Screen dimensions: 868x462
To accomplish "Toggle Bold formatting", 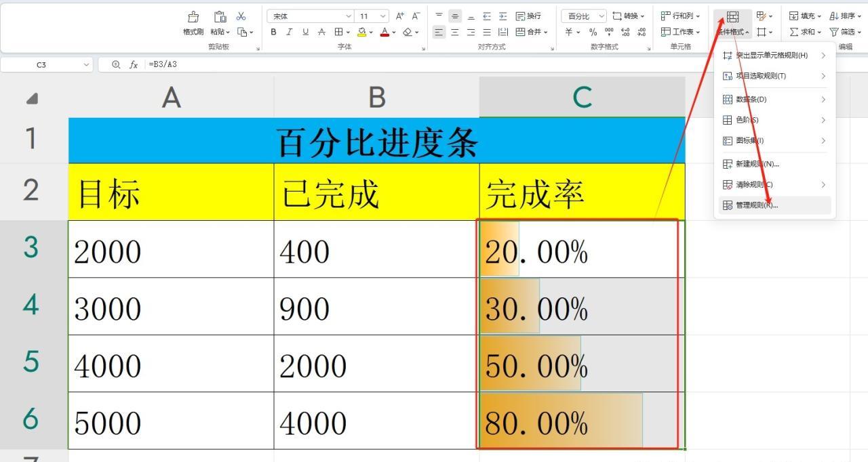I will [x=274, y=32].
